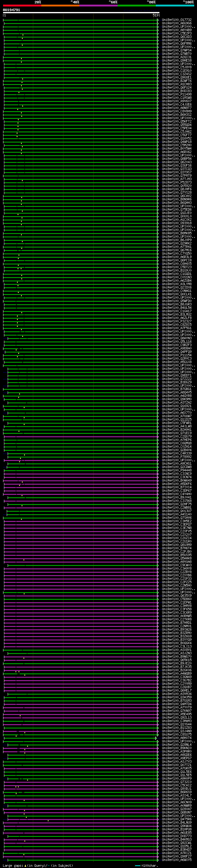
Task: Click the red 20% identity legend segment
Action: [x=22, y=6]
